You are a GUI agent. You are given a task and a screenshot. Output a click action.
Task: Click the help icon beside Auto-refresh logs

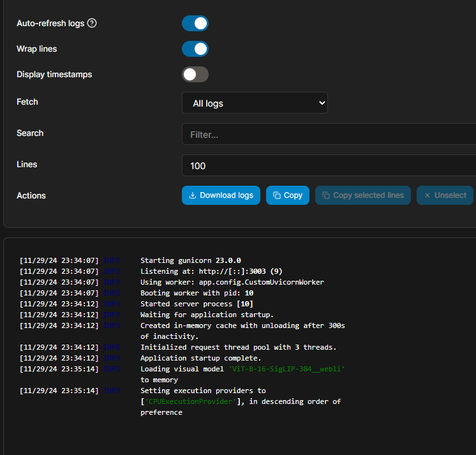92,24
